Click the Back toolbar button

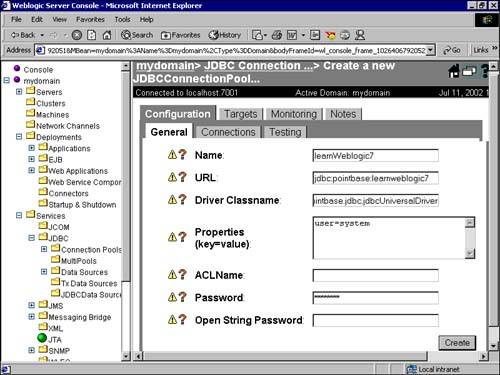point(23,35)
